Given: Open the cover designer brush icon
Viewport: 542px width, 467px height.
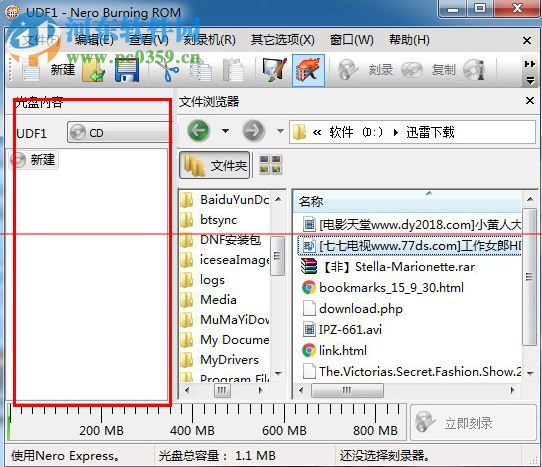Looking at the screenshot, I should coord(274,70).
